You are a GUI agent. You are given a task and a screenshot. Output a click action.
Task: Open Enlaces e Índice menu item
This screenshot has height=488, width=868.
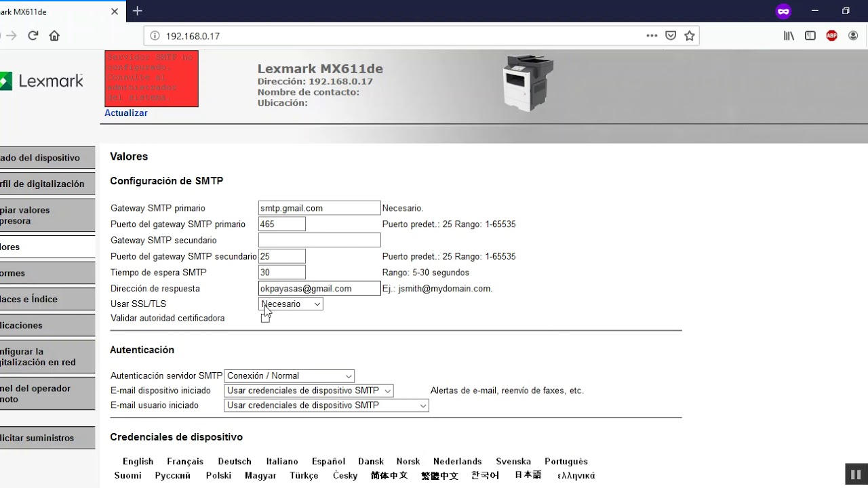pos(47,299)
